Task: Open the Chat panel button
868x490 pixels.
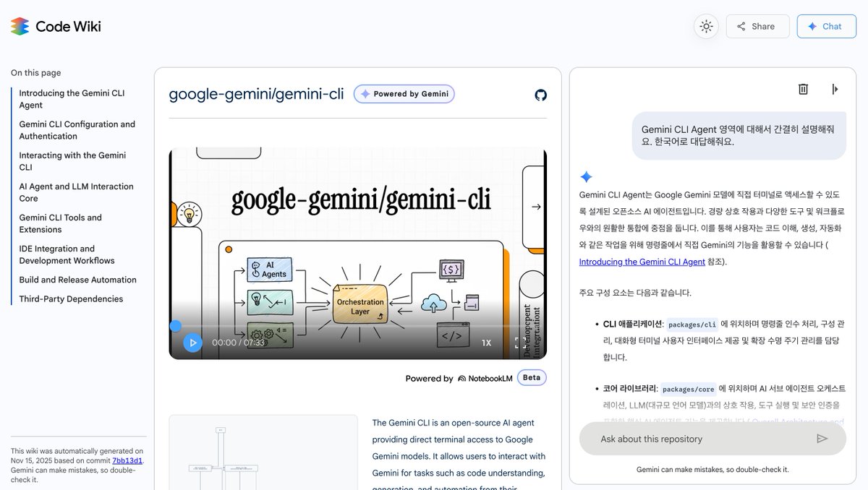Action: click(825, 26)
